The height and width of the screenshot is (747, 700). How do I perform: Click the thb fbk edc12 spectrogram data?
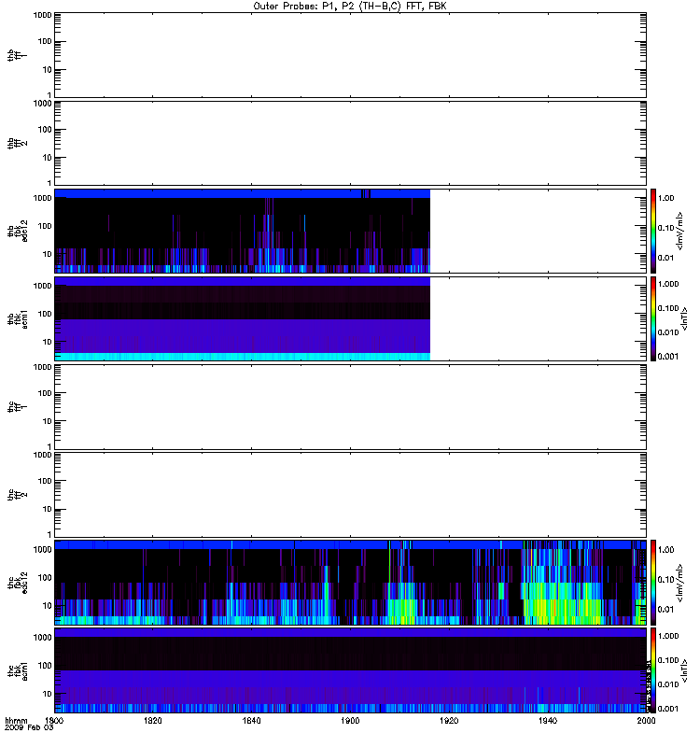pyautogui.click(x=243, y=231)
